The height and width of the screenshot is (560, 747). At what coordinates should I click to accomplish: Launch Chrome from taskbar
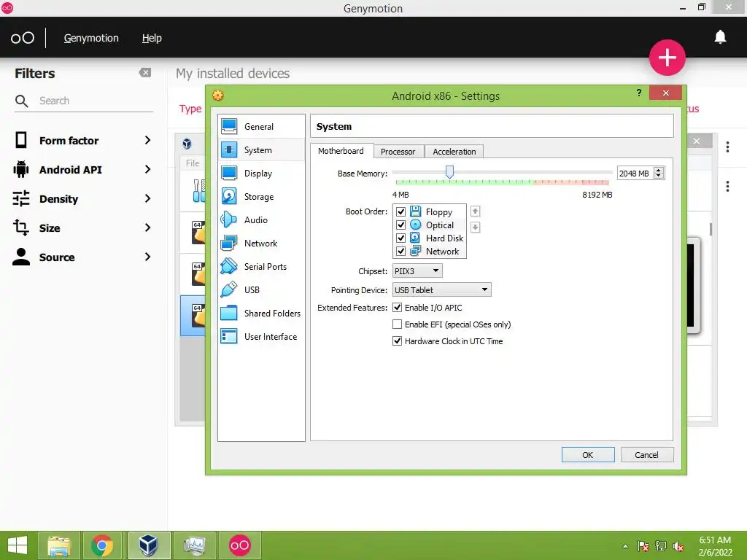(102, 545)
